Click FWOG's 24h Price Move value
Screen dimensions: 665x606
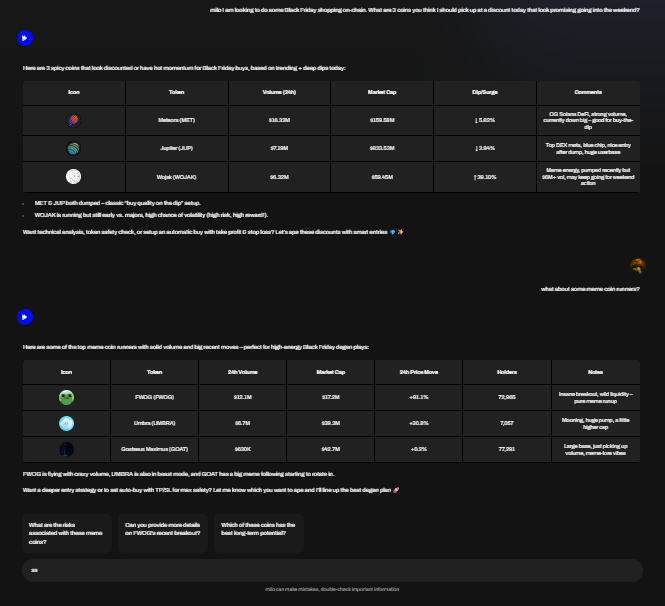pos(419,397)
